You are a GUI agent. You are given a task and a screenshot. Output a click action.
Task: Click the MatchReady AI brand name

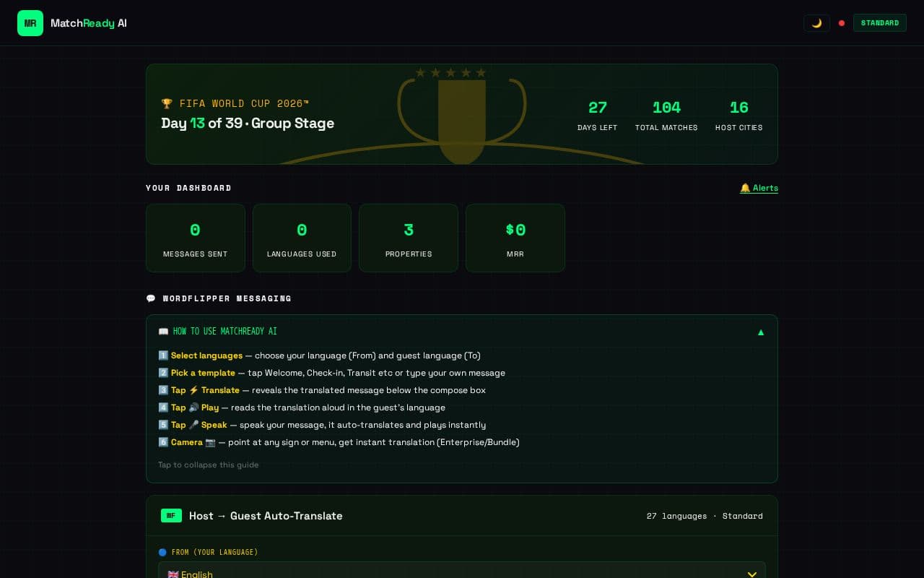tap(89, 23)
